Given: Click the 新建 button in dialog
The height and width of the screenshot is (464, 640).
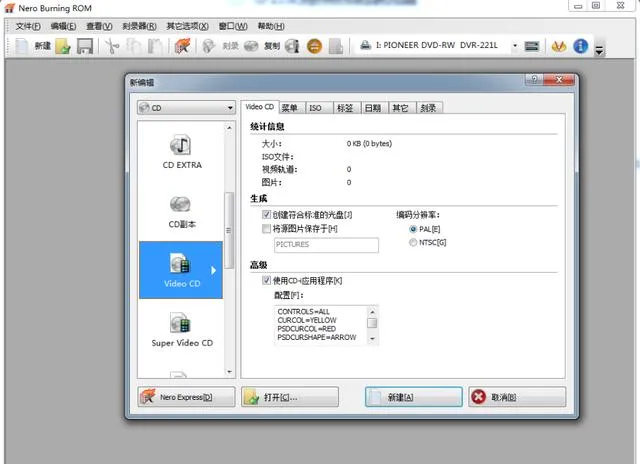Looking at the screenshot, I should pyautogui.click(x=414, y=397).
